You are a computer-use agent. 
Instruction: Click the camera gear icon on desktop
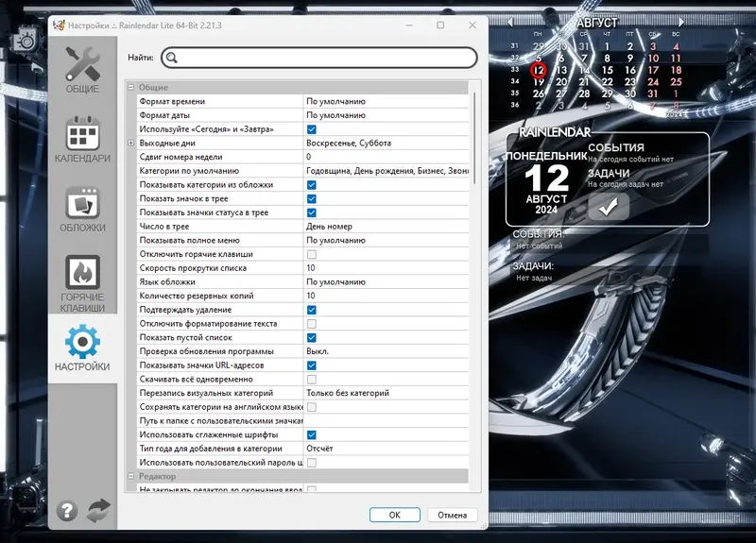pyautogui.click(x=25, y=41)
